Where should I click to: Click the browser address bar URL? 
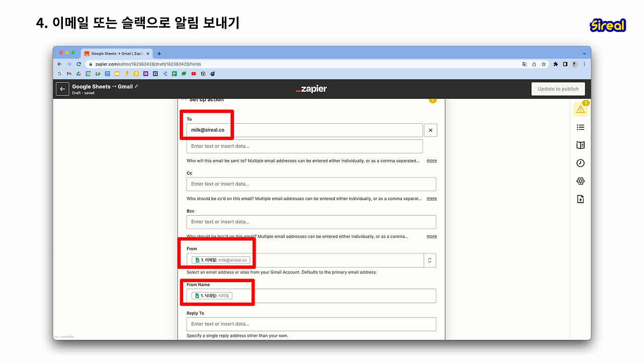click(148, 64)
